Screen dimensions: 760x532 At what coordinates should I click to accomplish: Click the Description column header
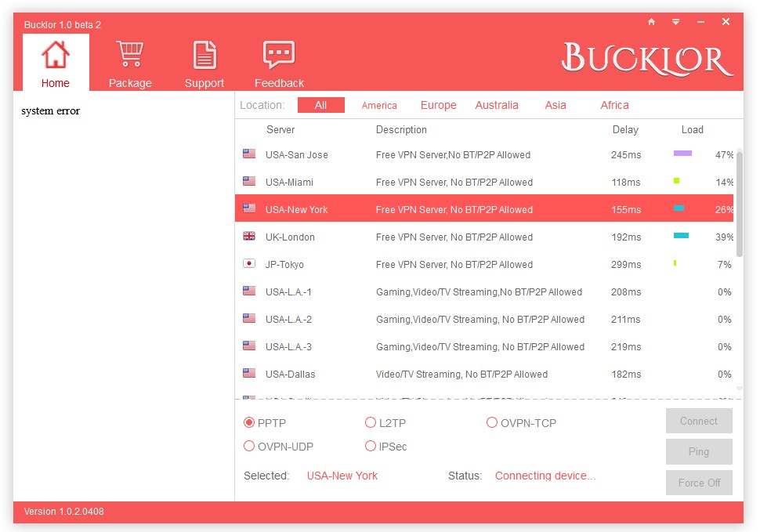pos(401,130)
